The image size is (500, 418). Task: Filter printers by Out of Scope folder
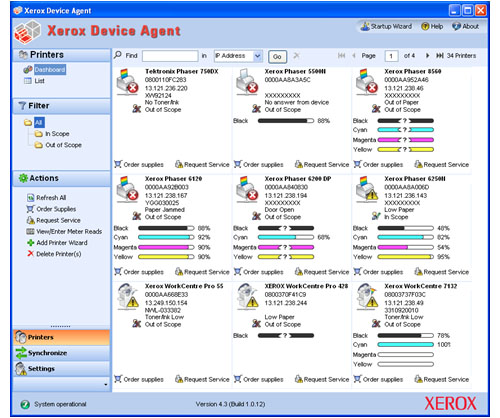point(63,145)
